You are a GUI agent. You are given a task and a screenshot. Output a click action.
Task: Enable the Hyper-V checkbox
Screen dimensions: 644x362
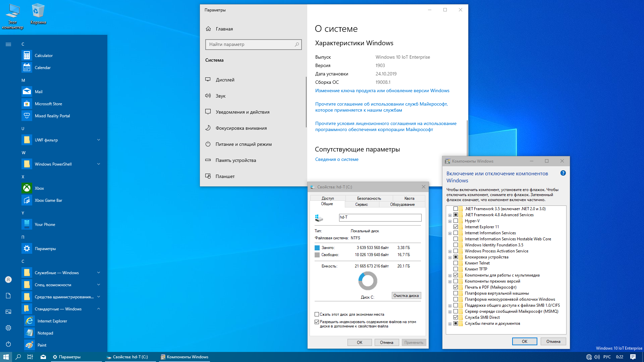(x=455, y=221)
